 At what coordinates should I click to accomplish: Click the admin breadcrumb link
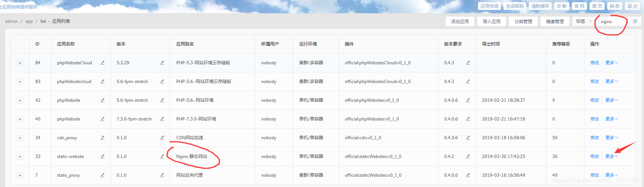click(x=11, y=21)
